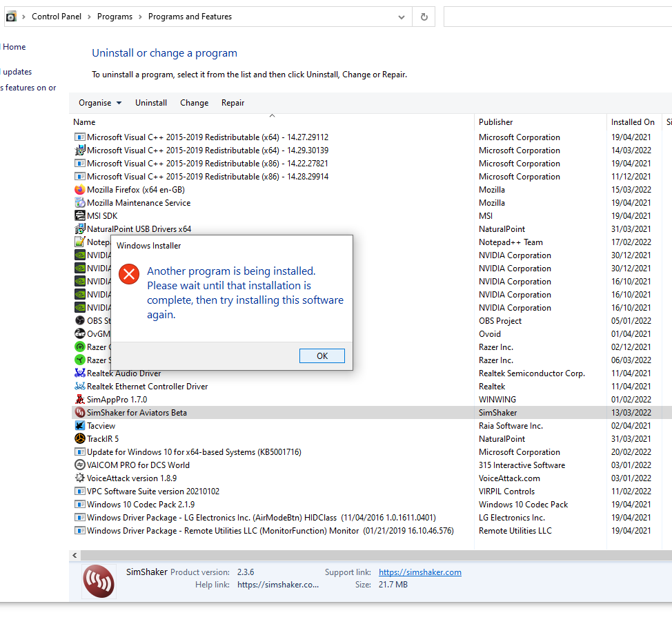Click the horizontal scrollbar left arrow
The height and width of the screenshot is (642, 672).
coord(75,556)
